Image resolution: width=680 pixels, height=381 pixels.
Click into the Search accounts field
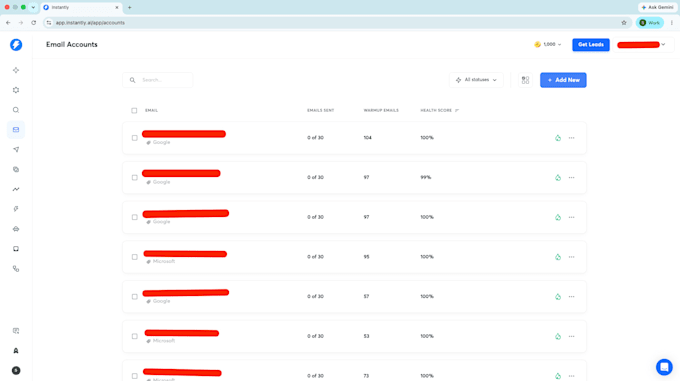click(158, 80)
